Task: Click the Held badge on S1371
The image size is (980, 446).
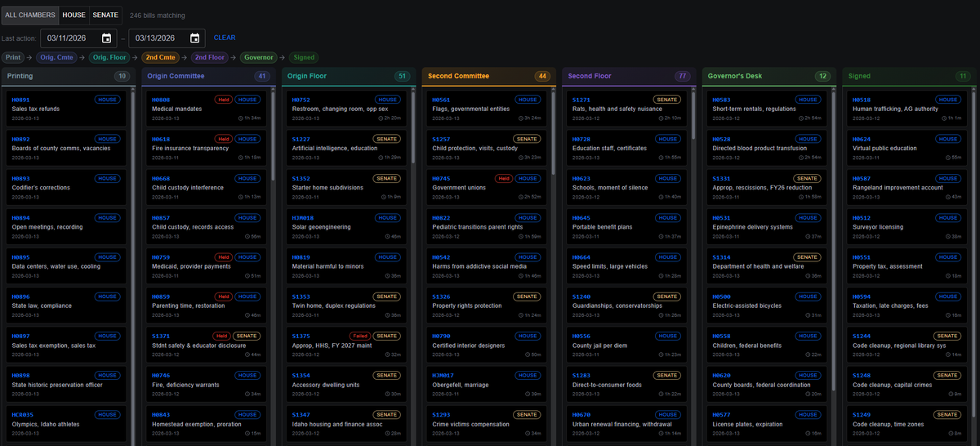Action: tap(222, 336)
